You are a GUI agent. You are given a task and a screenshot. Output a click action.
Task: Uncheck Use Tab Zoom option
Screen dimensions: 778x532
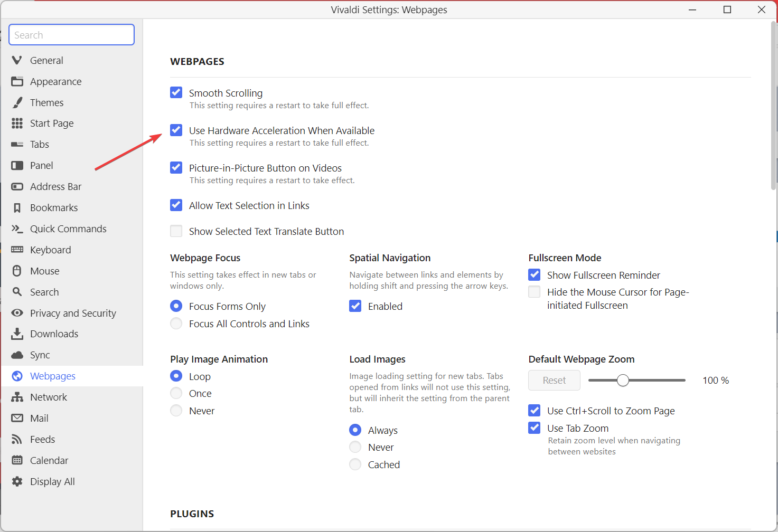pos(535,428)
